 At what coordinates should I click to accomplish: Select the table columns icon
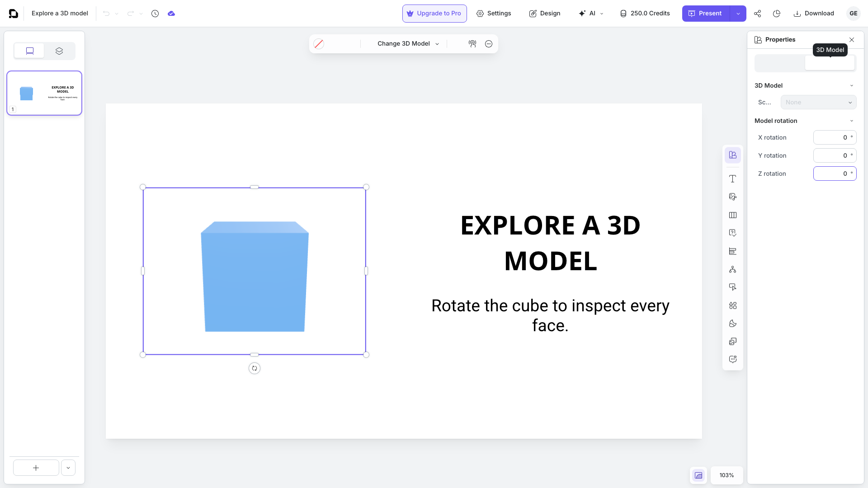coord(733,215)
